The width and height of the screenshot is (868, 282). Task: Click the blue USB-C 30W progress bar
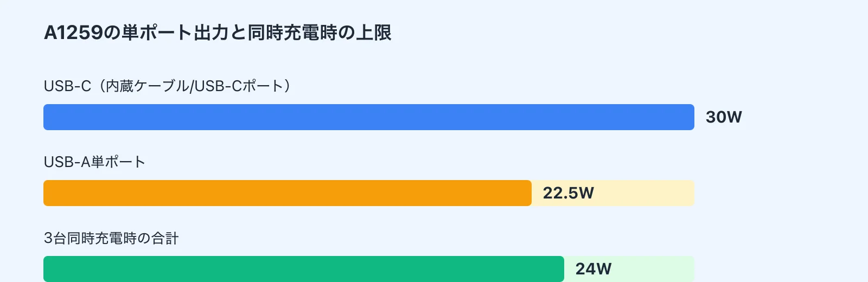[369, 117]
